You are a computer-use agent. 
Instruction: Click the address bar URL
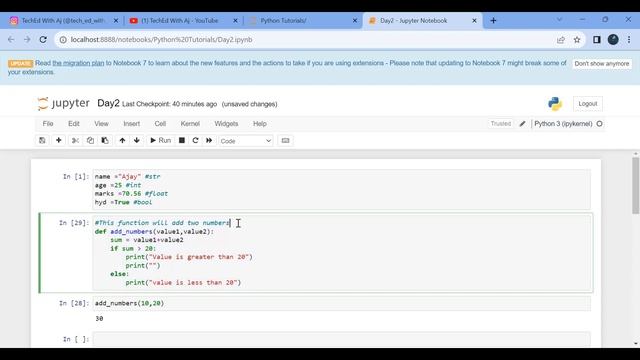tap(162, 40)
